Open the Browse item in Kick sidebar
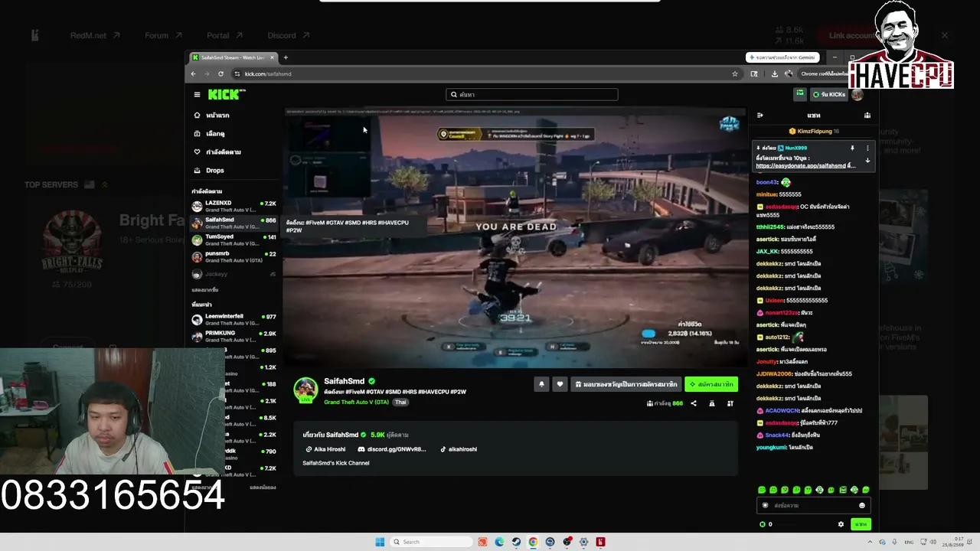Viewport: 980px width, 551px height. pos(210,134)
